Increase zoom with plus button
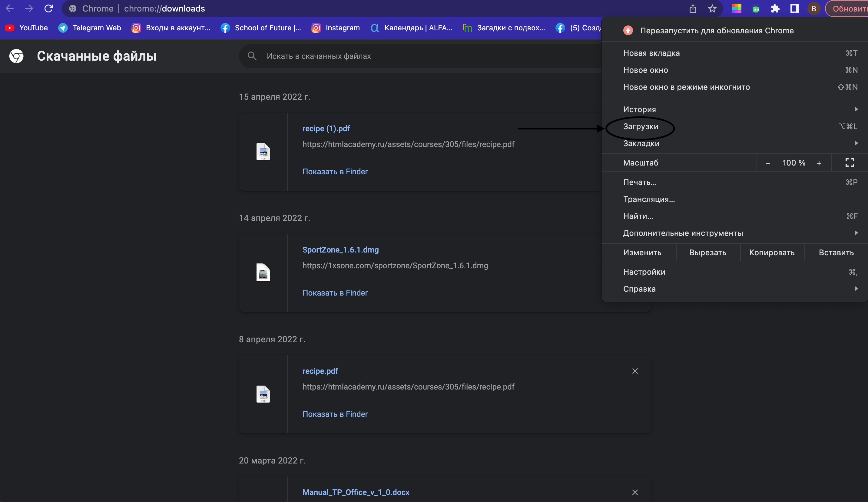This screenshot has width=868, height=502. tap(819, 163)
